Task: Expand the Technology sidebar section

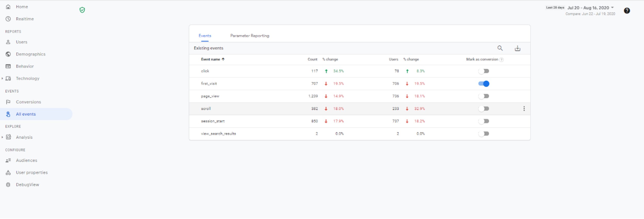Action: (x=2, y=78)
